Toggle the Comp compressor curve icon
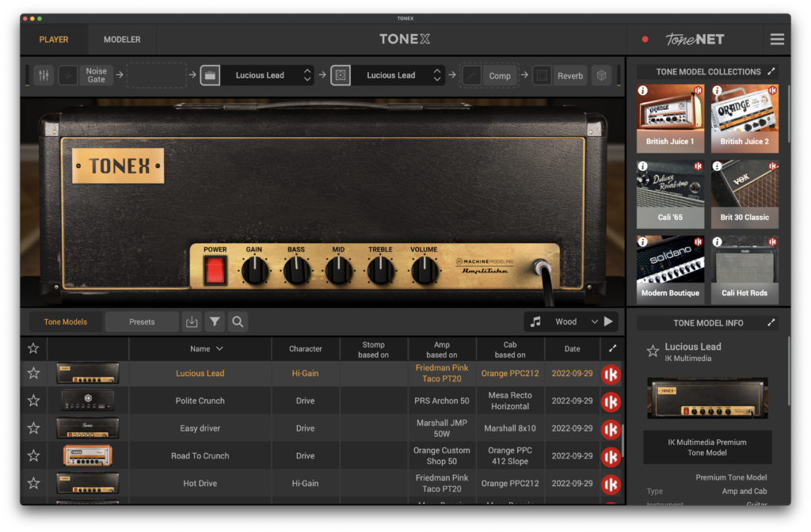811x532 pixels. point(471,75)
